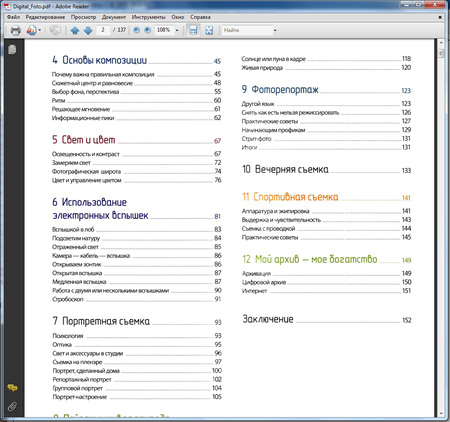450x422 pixels.
Task: Go to previous page with up arrow
Action: 75,30
